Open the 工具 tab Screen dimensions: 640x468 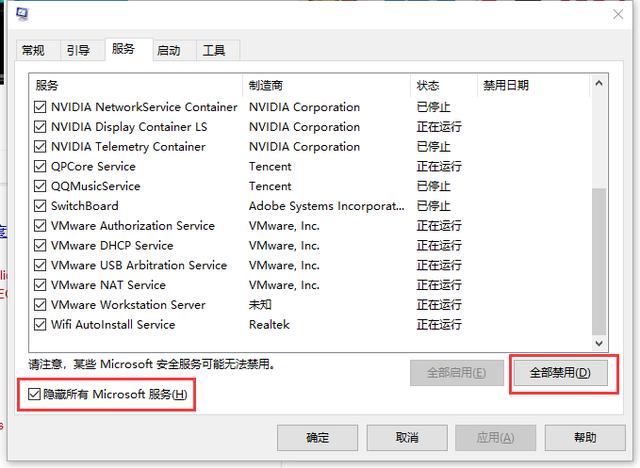click(x=214, y=51)
